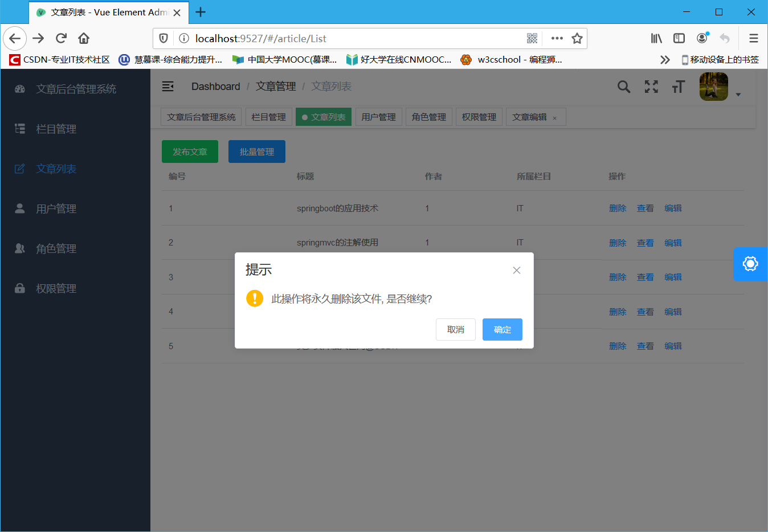The height and width of the screenshot is (532, 768).
Task: Switch to the 文章后台管理系统 tab
Action: point(201,117)
